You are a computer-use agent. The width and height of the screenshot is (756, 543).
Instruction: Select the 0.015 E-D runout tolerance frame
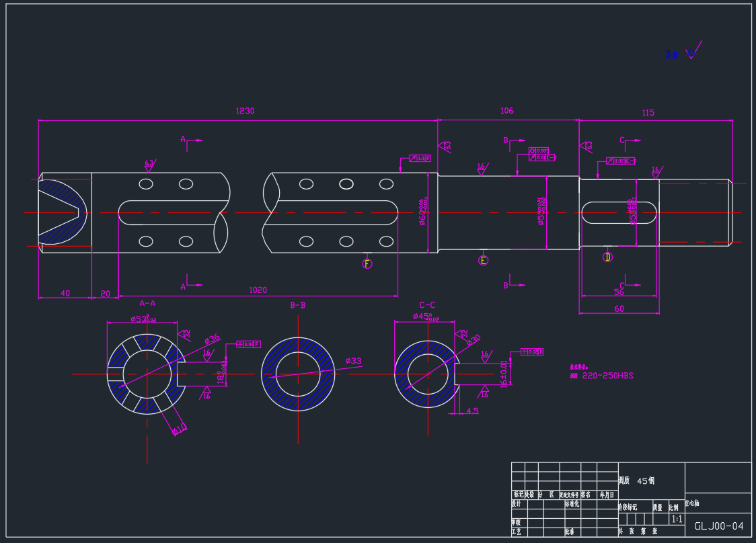click(x=621, y=161)
